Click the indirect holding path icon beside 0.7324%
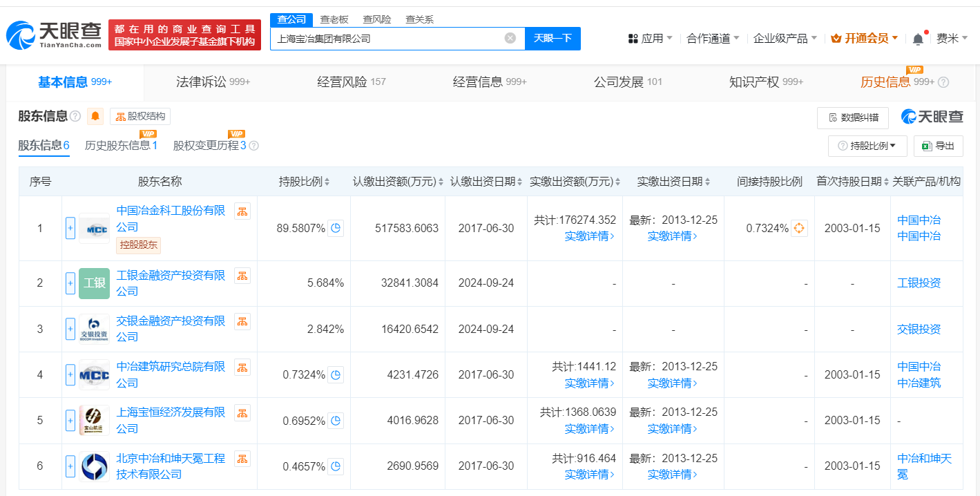The width and height of the screenshot is (980, 496). click(799, 228)
